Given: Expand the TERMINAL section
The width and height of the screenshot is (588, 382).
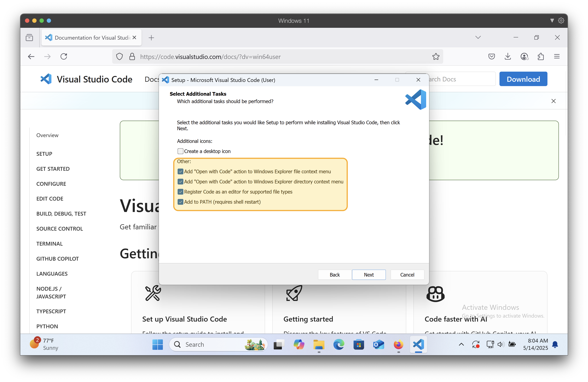Looking at the screenshot, I should 49,244.
